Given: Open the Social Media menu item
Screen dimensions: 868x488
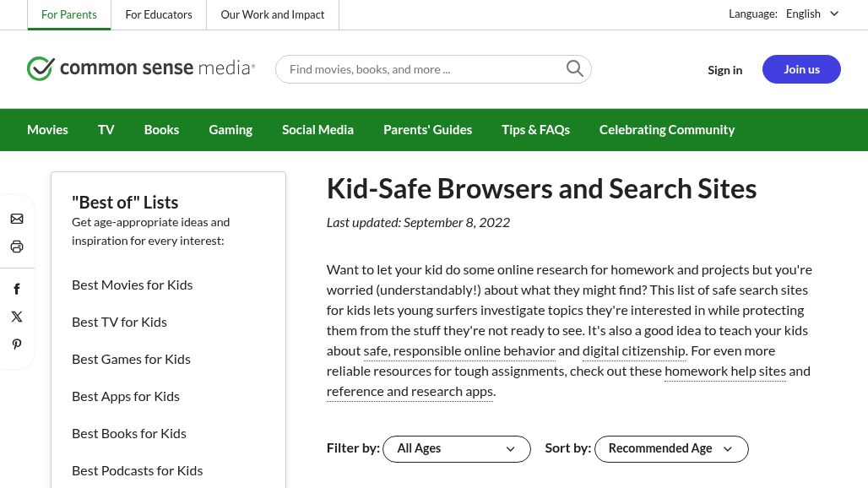Looking at the screenshot, I should click(x=317, y=130).
